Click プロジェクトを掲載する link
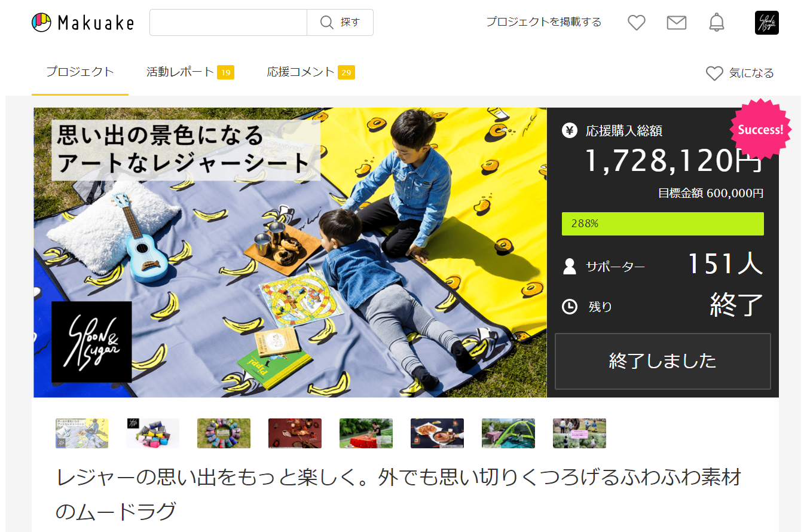 point(543,22)
